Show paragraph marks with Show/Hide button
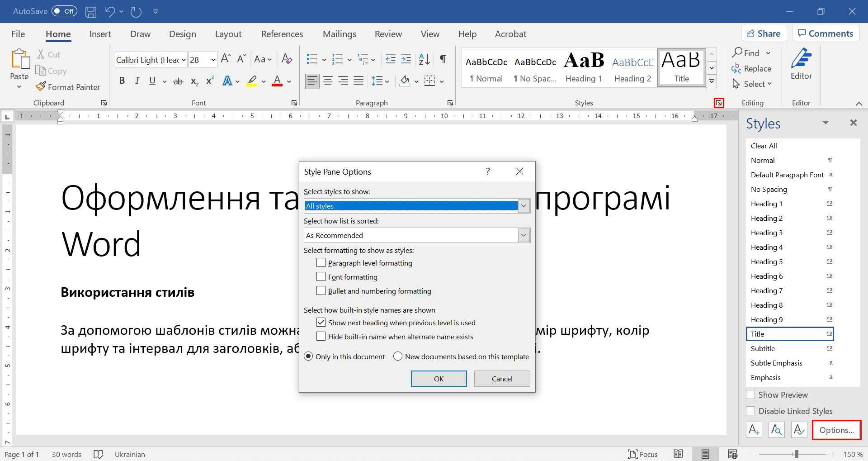 click(443, 59)
